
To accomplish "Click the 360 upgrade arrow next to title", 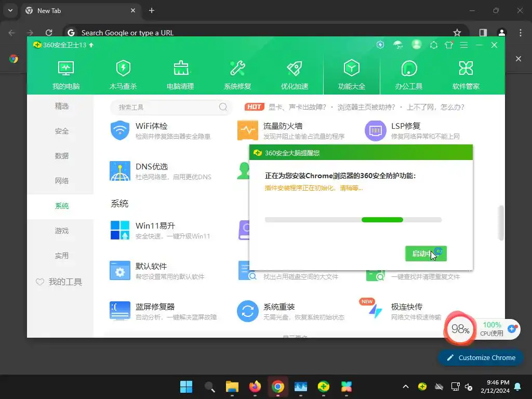I will [x=91, y=45].
